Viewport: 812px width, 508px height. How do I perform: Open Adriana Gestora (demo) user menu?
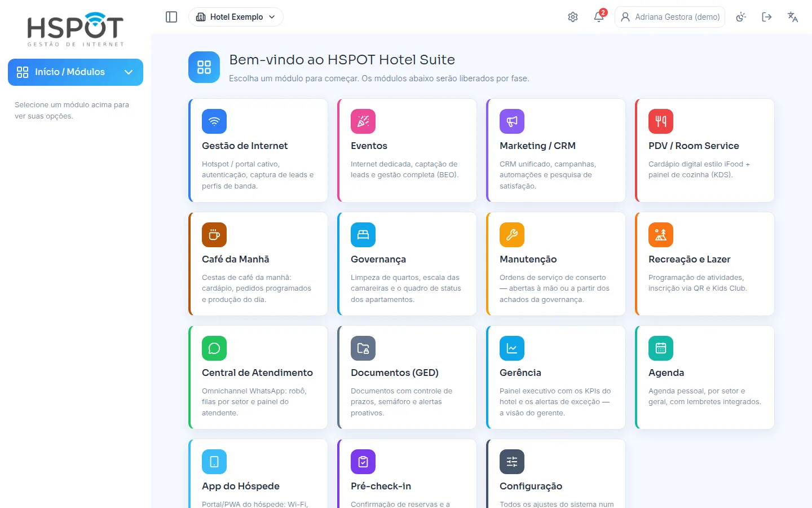[670, 17]
